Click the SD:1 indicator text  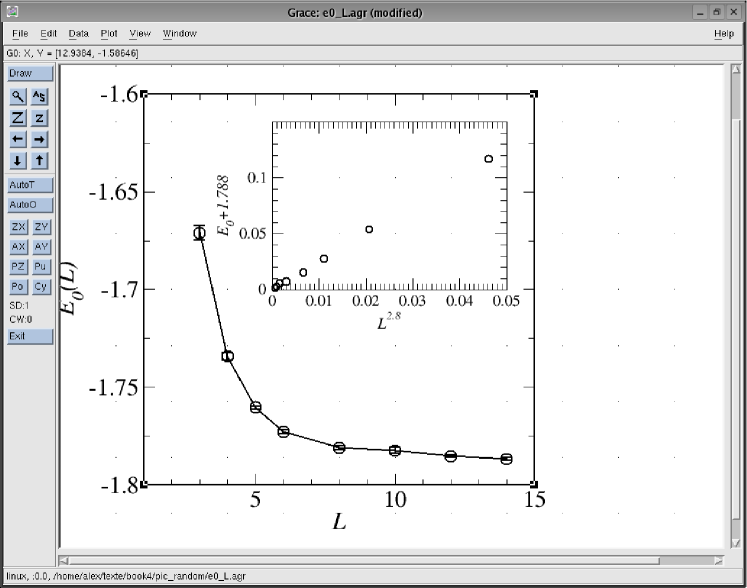pos(19,305)
